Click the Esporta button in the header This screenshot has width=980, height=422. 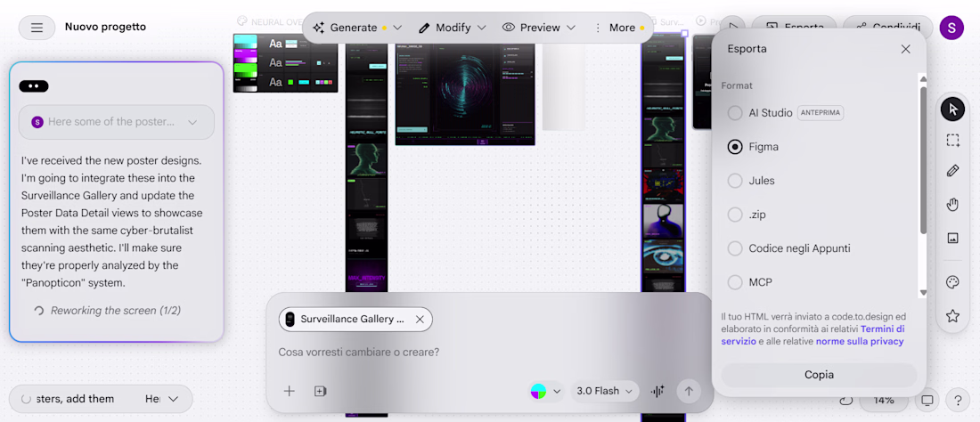[x=794, y=28]
